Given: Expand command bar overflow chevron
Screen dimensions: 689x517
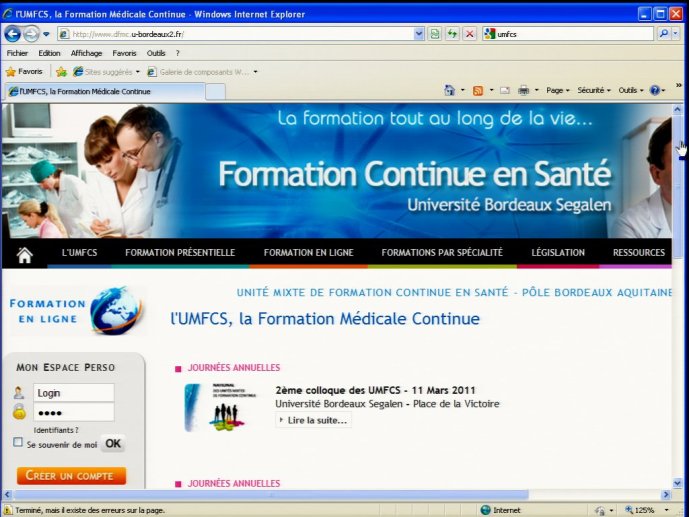Looking at the screenshot, I should (x=678, y=85).
